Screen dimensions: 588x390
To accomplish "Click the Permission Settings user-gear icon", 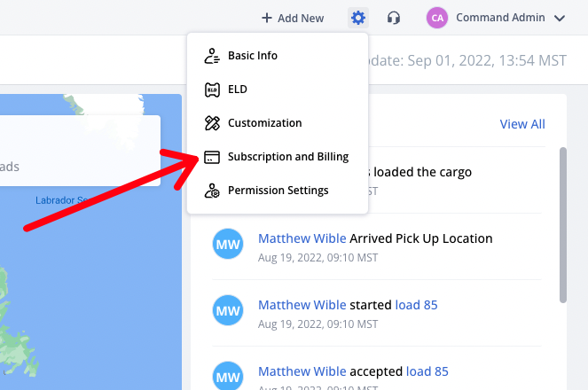I will [x=212, y=191].
